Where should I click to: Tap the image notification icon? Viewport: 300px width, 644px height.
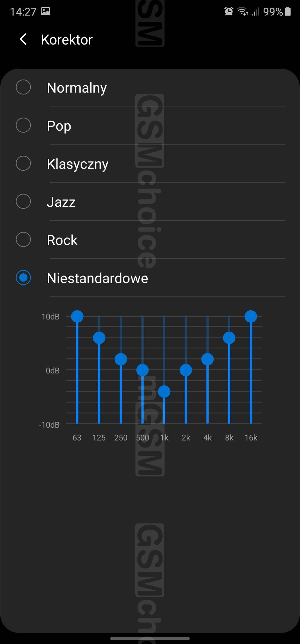tap(45, 11)
